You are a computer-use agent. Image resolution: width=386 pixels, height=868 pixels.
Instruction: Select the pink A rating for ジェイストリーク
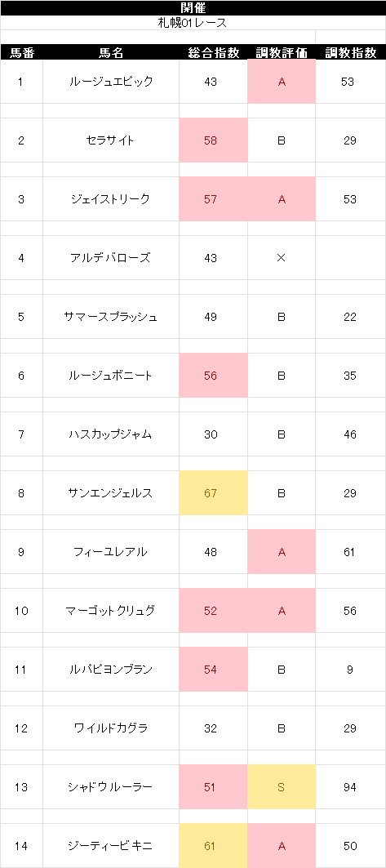click(x=282, y=199)
